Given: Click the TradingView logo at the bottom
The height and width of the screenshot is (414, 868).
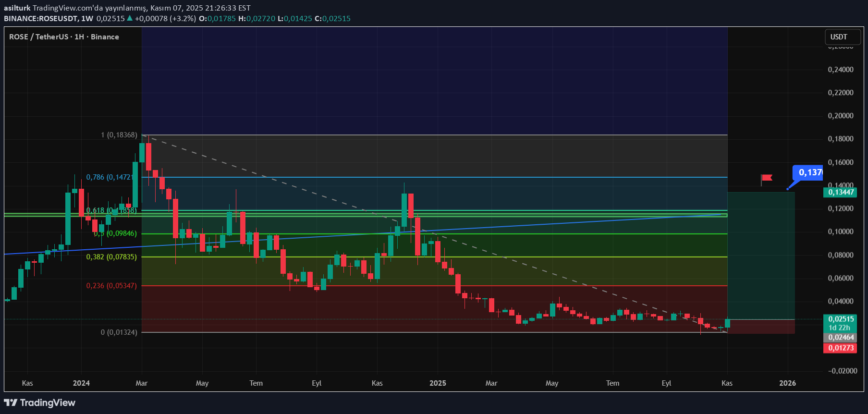Looking at the screenshot, I should tap(39, 402).
